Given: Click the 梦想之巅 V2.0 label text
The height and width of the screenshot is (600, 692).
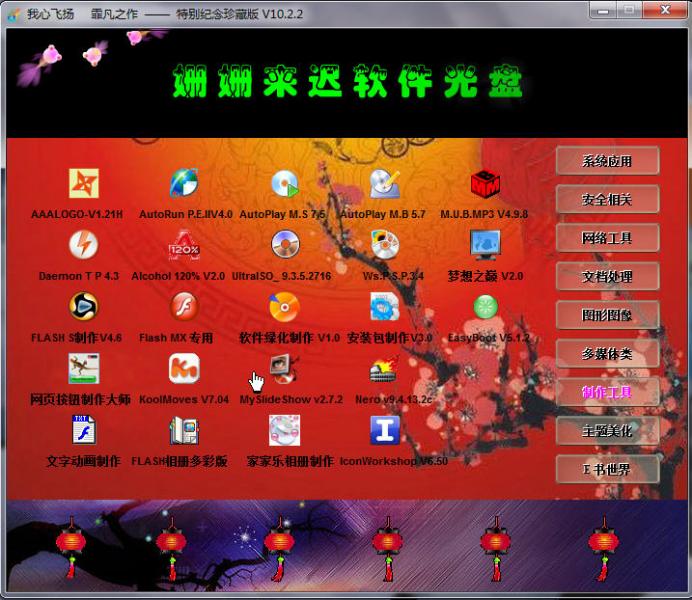Looking at the screenshot, I should (485, 276).
